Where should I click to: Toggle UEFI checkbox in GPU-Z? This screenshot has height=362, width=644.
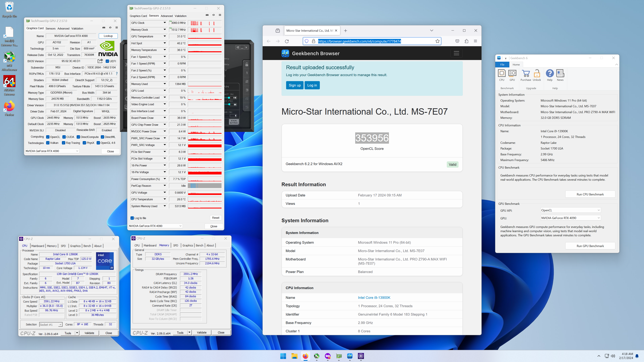pyautogui.click(x=107, y=61)
